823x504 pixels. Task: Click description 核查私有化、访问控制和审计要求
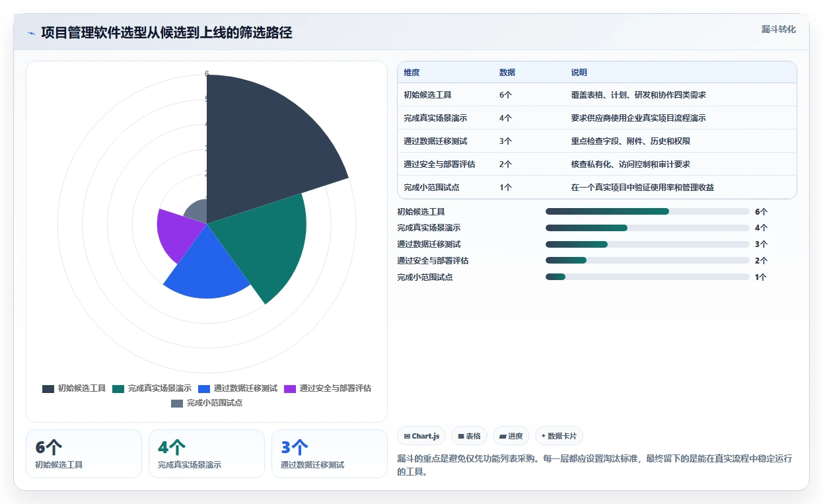pyautogui.click(x=631, y=164)
